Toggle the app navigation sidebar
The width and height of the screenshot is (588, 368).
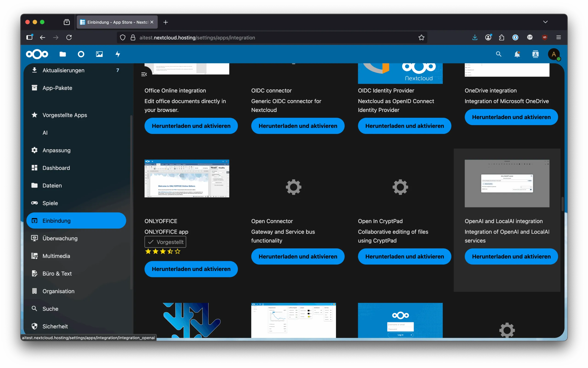144,74
